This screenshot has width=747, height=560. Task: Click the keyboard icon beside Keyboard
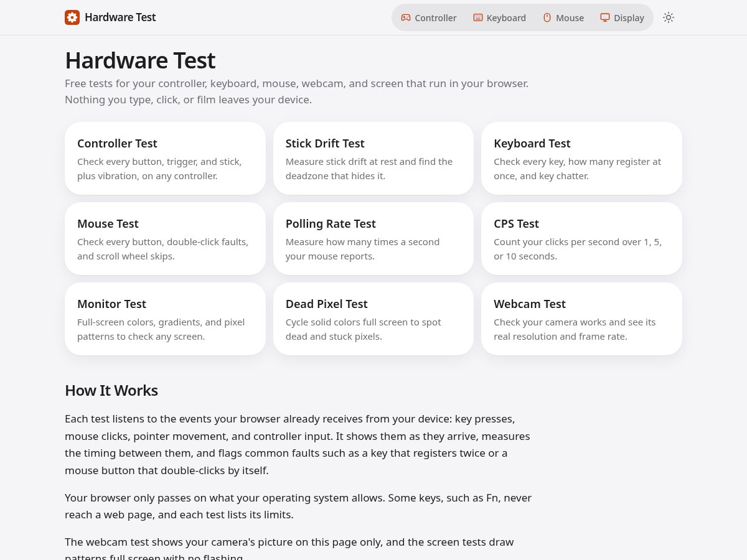point(478,17)
